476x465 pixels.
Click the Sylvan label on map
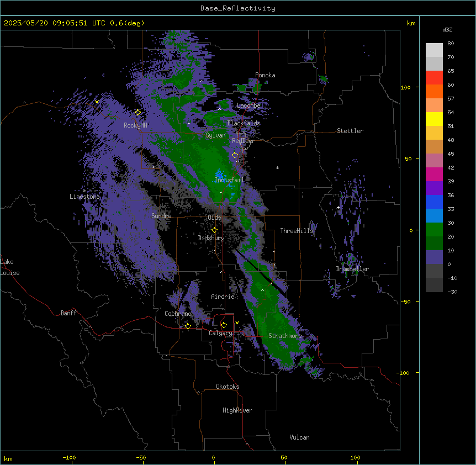(x=215, y=135)
